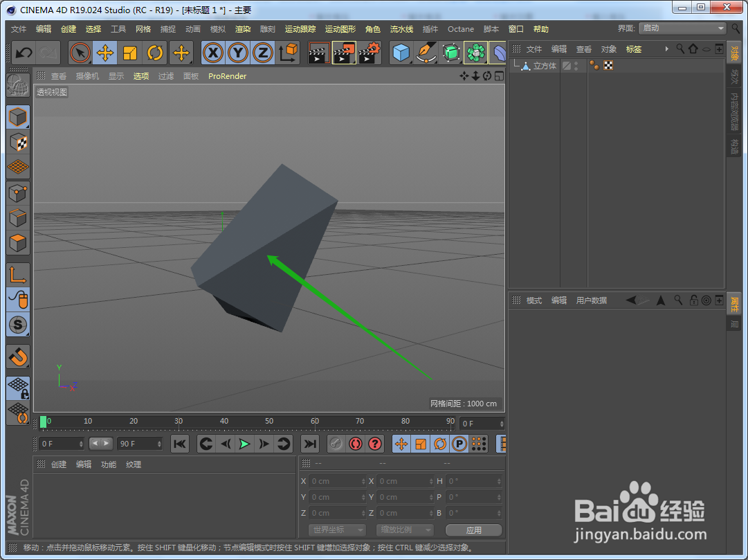Toggle Autokeying red circular button

pyautogui.click(x=356, y=444)
